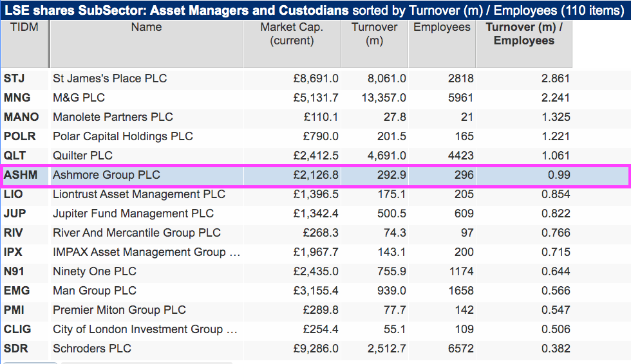
Task: Sort table by TIDM column header
Action: (24, 44)
